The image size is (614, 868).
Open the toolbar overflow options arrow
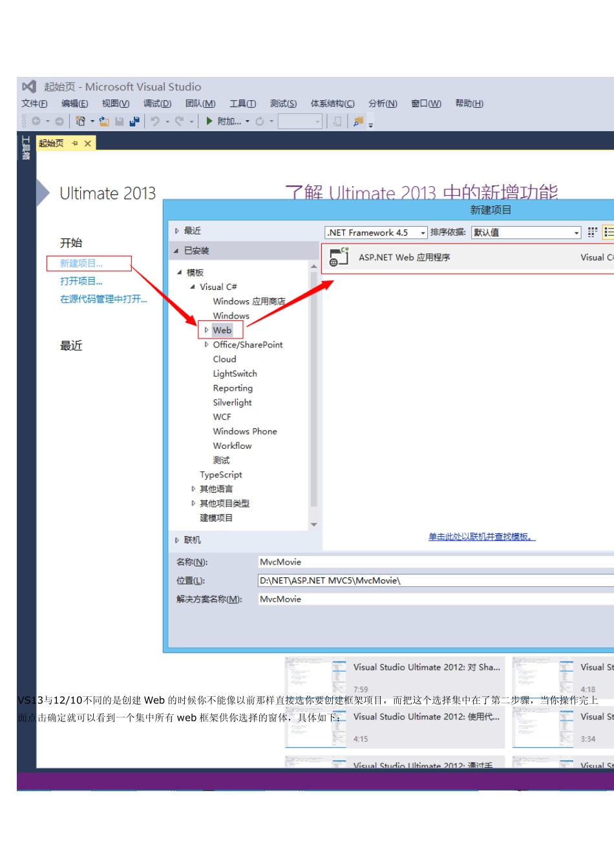370,124
